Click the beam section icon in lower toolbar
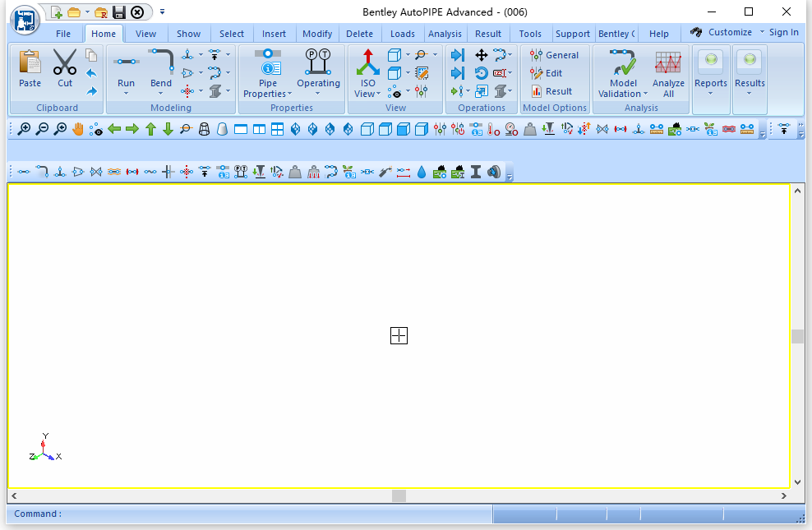Image resolution: width=812 pixels, height=530 pixels. click(476, 172)
